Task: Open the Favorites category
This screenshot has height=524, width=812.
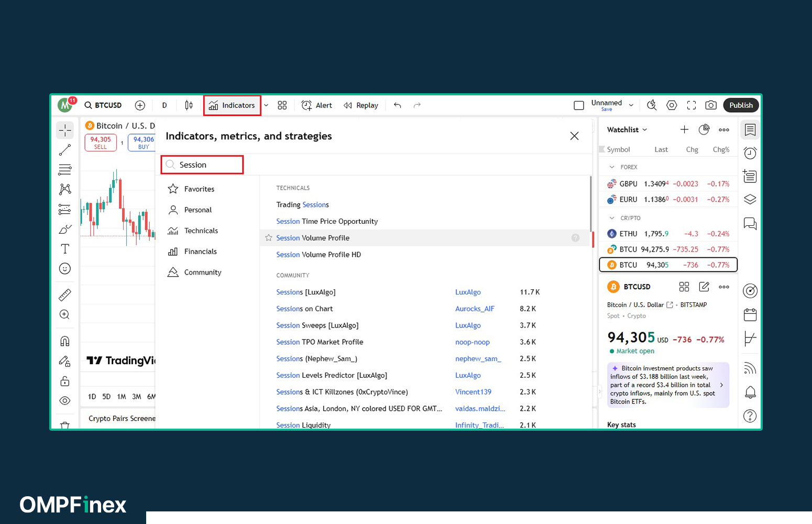Action: pyautogui.click(x=191, y=189)
